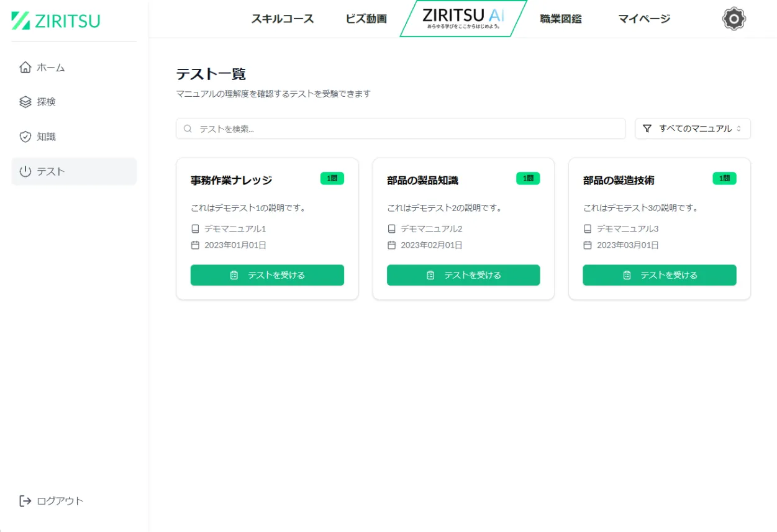
Task: Open the スキルコース menu item
Action: [283, 19]
